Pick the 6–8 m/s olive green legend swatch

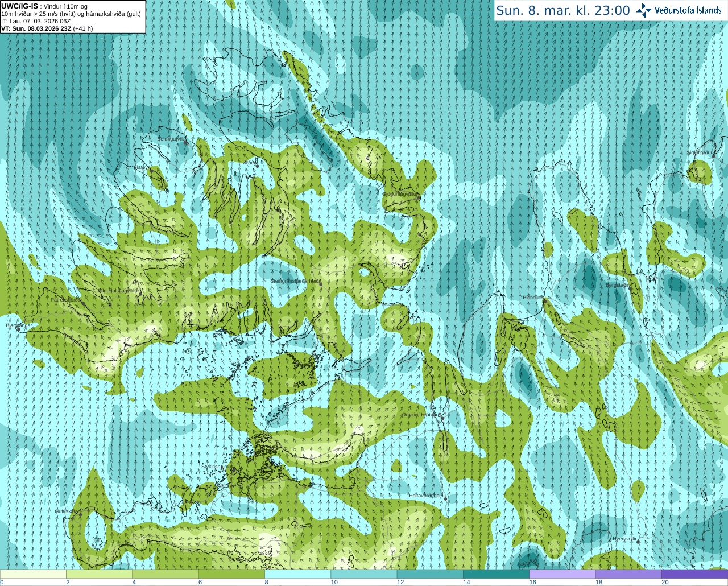click(x=231, y=574)
